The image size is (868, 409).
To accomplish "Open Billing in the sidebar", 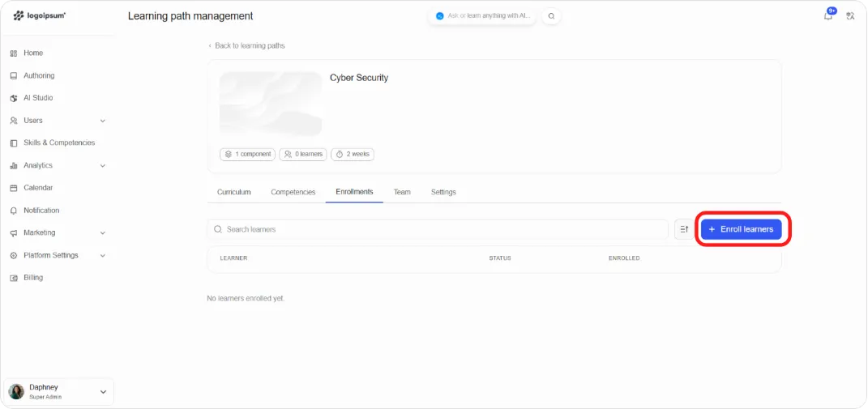I will tap(33, 277).
